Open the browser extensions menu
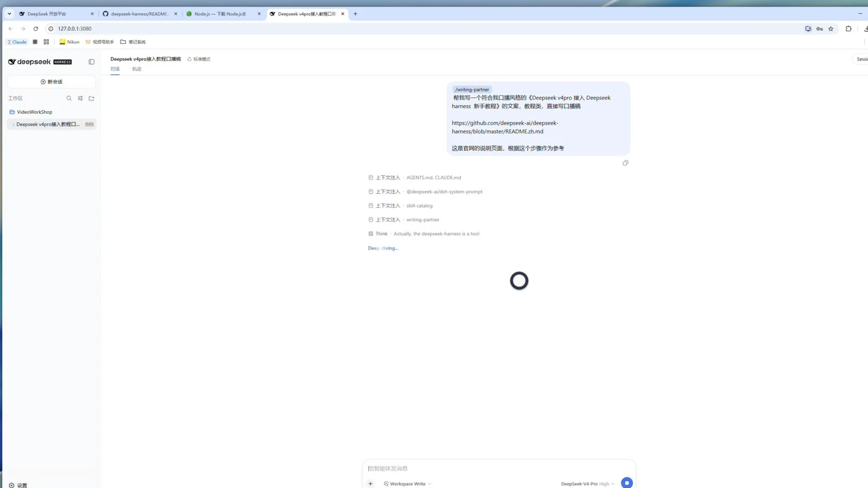 (x=848, y=29)
